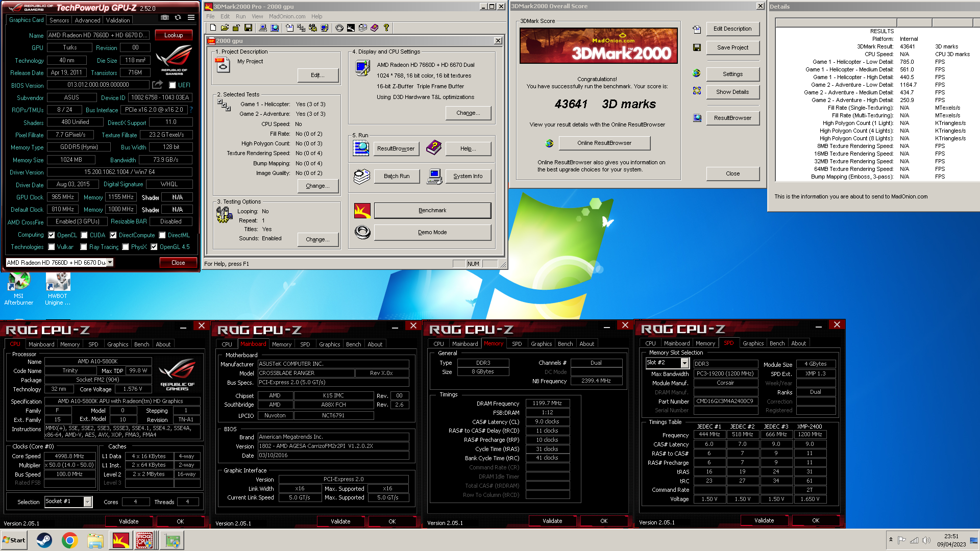980x551 pixels.
Task: Open GPU-Z hamburger menu icon
Action: coord(191,18)
